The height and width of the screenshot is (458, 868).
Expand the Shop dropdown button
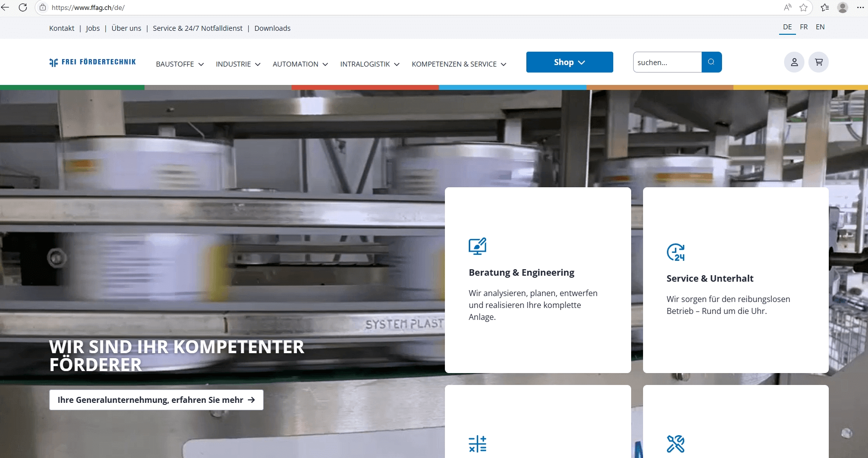click(569, 62)
